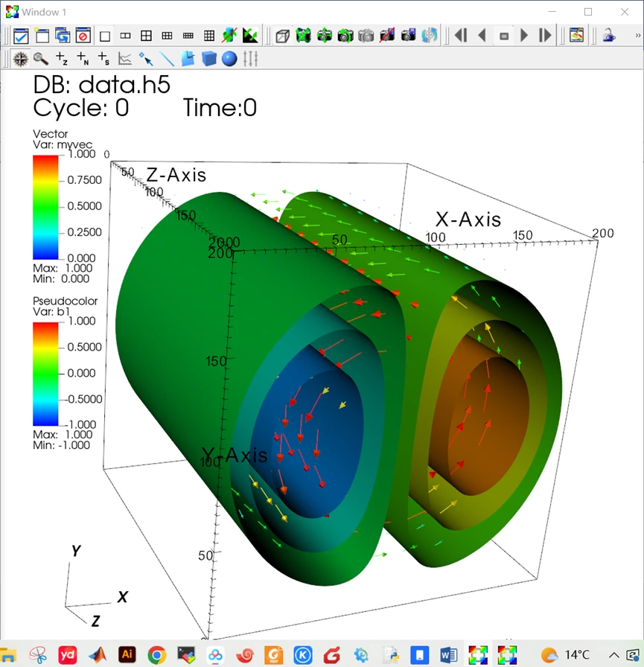Viewport: 644px width, 667px height.
Task: Select the 1x2 window layout icon
Action: (x=126, y=36)
